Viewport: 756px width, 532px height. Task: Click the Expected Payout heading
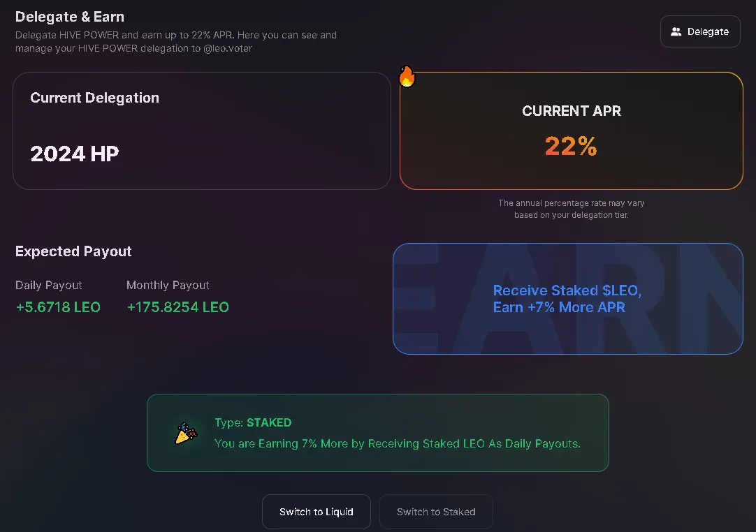coord(73,251)
